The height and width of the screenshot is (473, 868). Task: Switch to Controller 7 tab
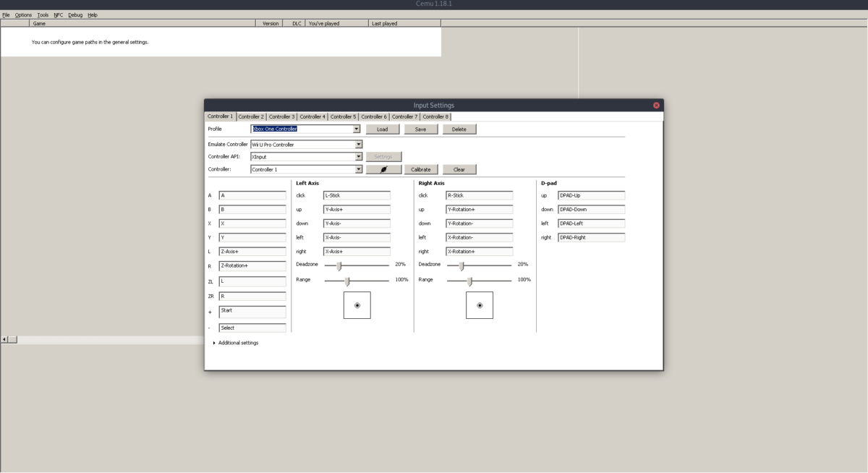coord(405,116)
